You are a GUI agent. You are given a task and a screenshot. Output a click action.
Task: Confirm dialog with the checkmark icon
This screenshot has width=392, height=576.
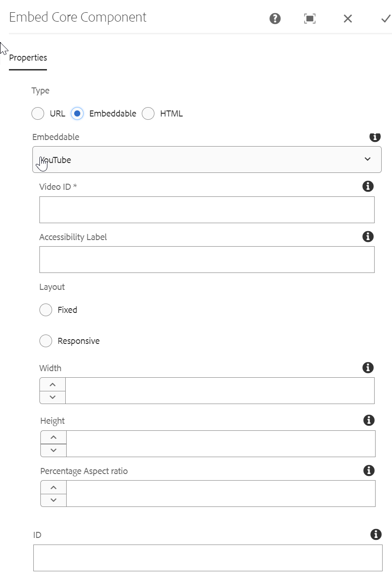point(385,18)
